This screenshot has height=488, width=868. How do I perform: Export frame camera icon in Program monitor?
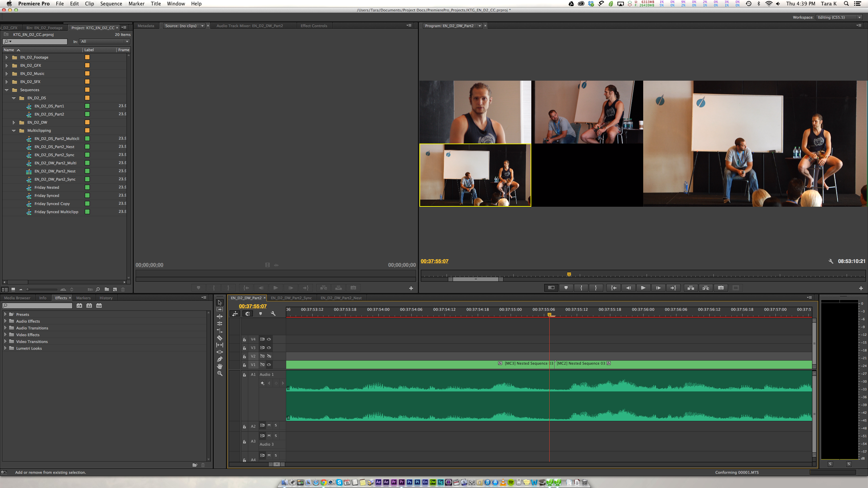pos(721,288)
